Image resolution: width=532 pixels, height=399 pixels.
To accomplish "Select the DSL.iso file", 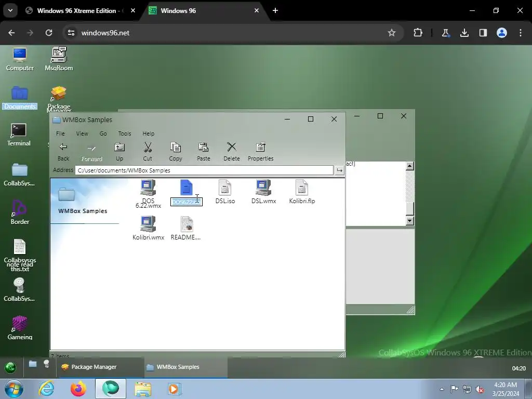I will [225, 192].
